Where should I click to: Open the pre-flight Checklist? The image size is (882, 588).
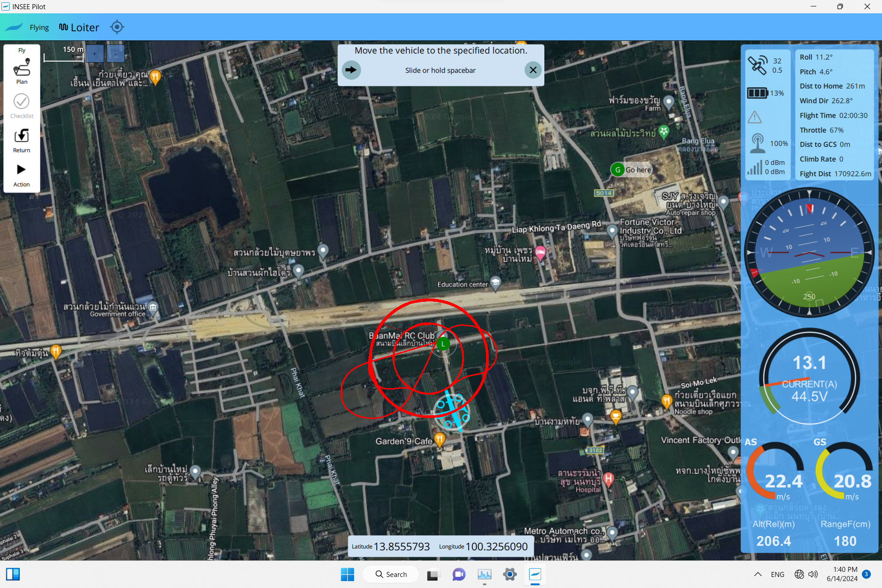(22, 107)
